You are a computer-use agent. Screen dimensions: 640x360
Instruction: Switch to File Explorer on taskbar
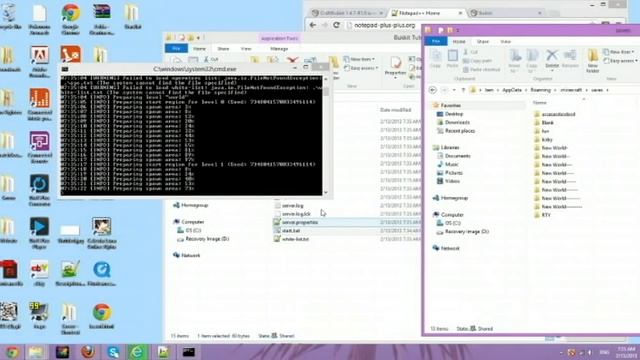click(x=36, y=352)
